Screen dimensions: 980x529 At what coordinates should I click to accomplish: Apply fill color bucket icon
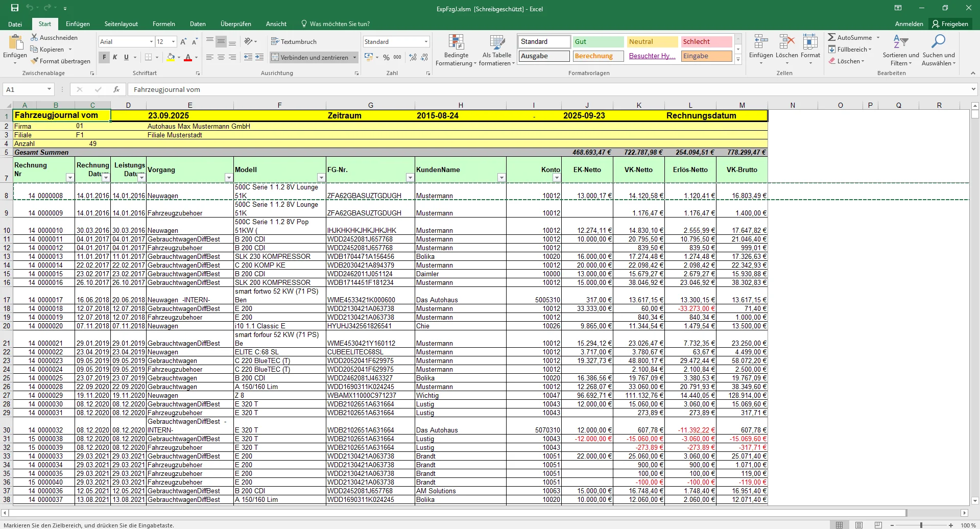(171, 57)
